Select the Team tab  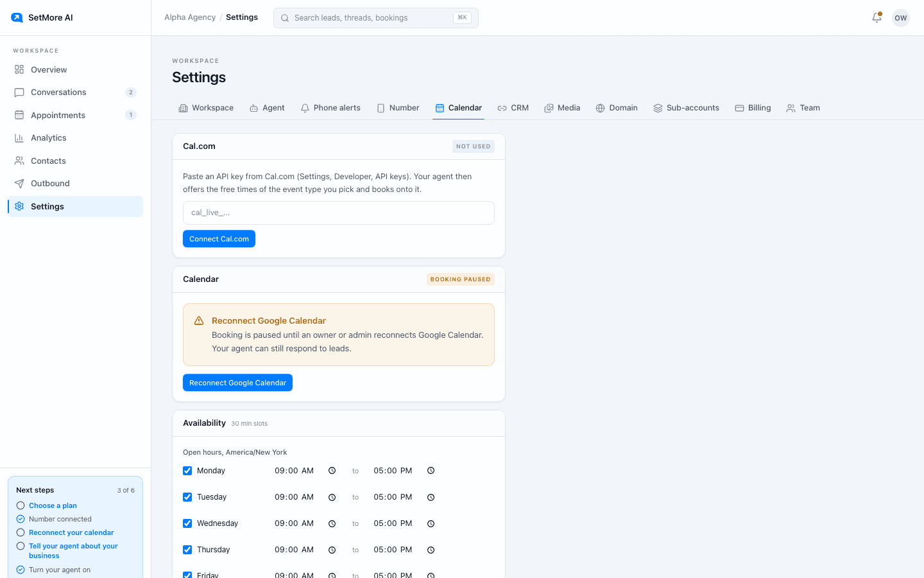803,108
